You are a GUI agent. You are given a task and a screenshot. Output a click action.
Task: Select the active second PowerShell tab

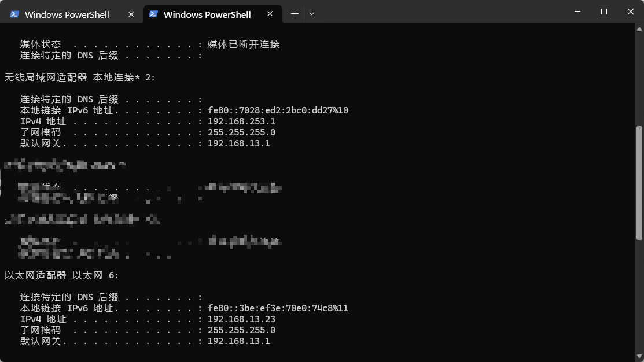pyautogui.click(x=207, y=14)
